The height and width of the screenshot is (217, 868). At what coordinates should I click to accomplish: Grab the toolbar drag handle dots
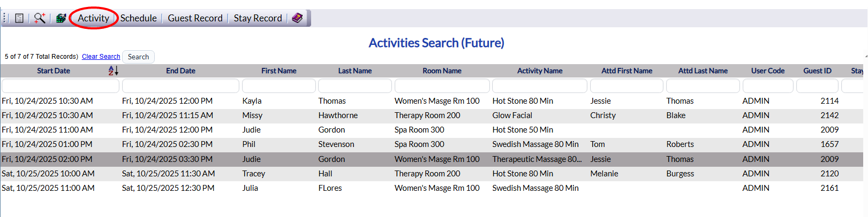pyautogui.click(x=5, y=18)
